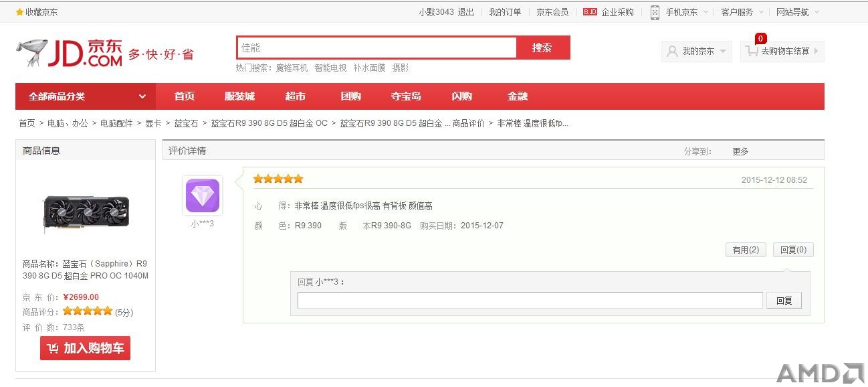Open the 网站导航 dropdown

pos(797,12)
